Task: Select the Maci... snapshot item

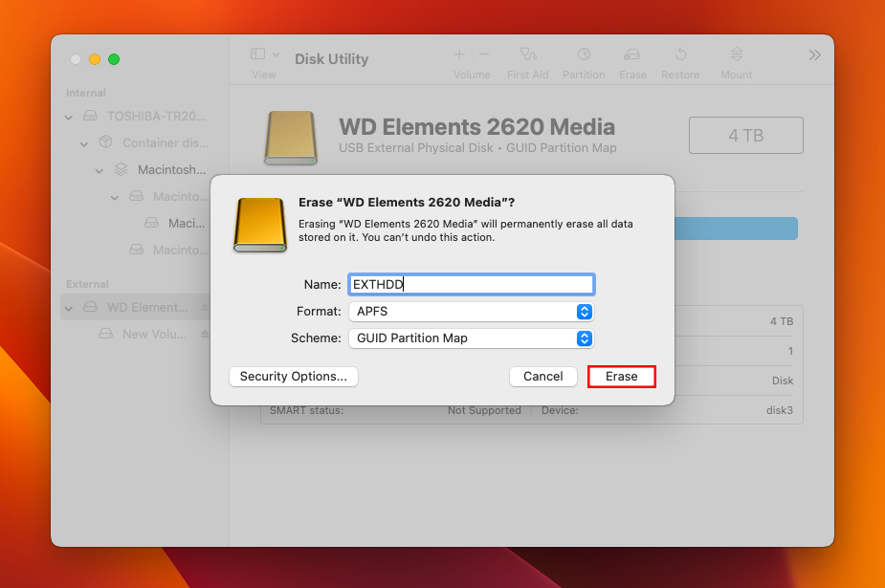Action: pos(187,223)
